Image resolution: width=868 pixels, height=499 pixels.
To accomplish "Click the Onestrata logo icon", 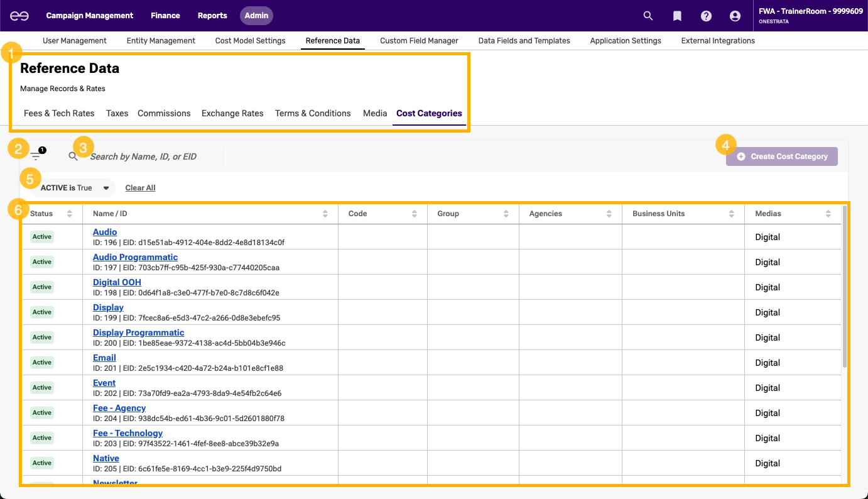I will (x=18, y=16).
